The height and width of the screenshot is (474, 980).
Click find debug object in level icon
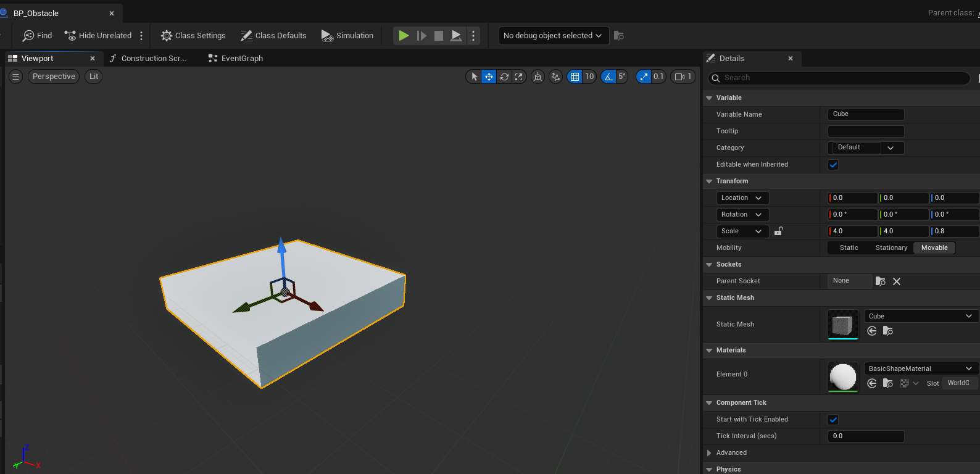tap(619, 36)
